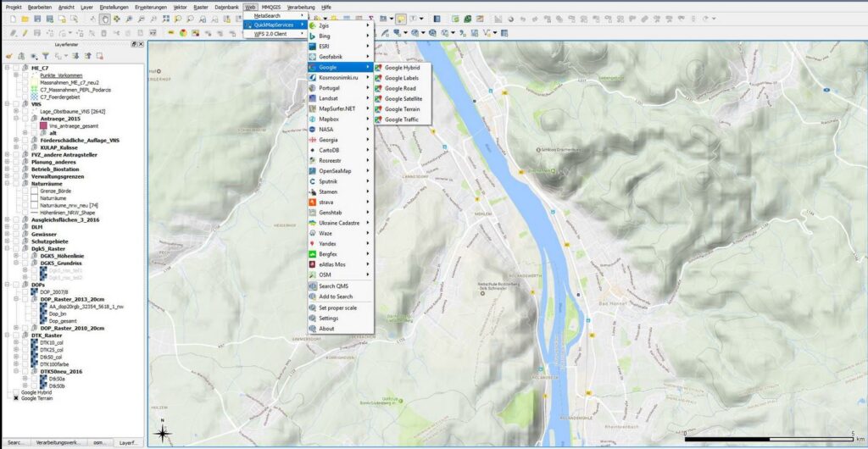This screenshot has height=449, width=868.
Task: Click the Sputnik logo icon
Action: 314,181
